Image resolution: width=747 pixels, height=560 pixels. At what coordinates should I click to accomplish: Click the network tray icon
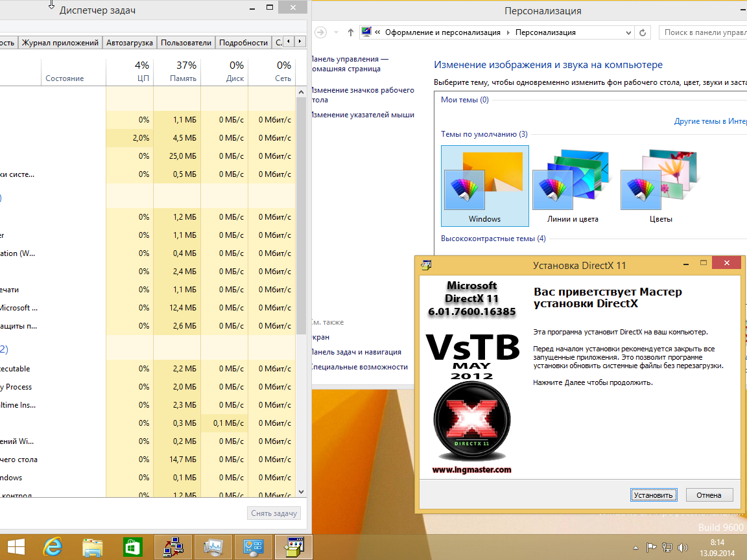pyautogui.click(x=667, y=548)
